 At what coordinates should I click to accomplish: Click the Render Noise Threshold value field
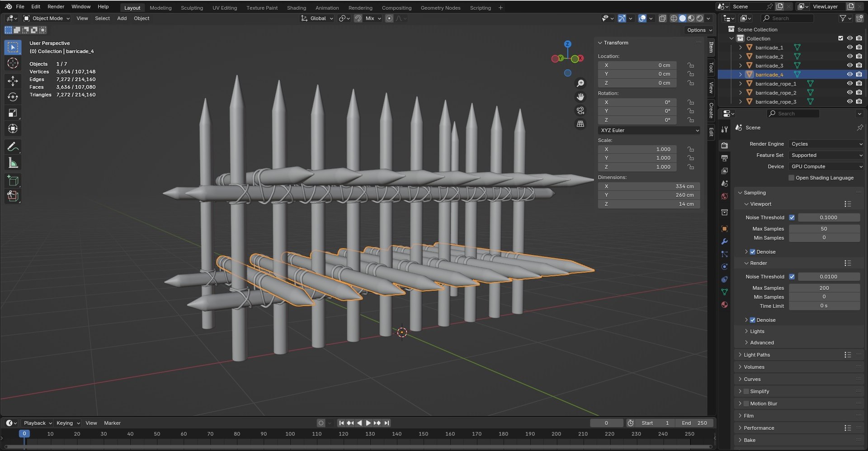829,277
